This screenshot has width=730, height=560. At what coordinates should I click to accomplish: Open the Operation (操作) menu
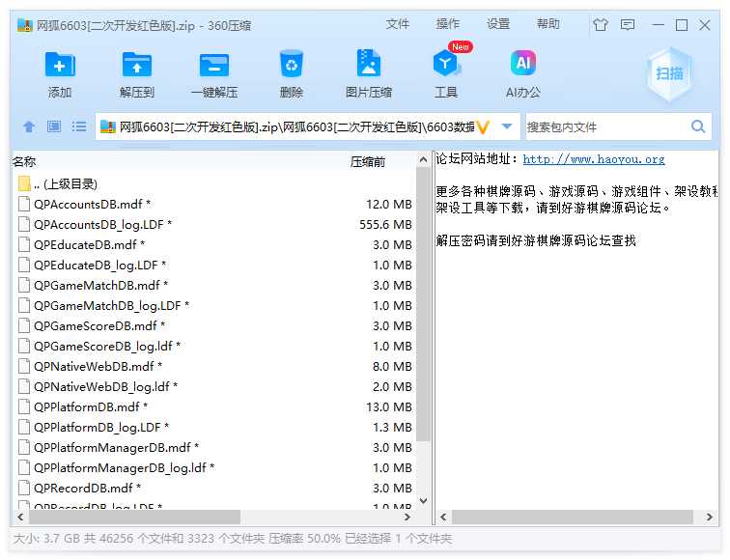click(447, 24)
